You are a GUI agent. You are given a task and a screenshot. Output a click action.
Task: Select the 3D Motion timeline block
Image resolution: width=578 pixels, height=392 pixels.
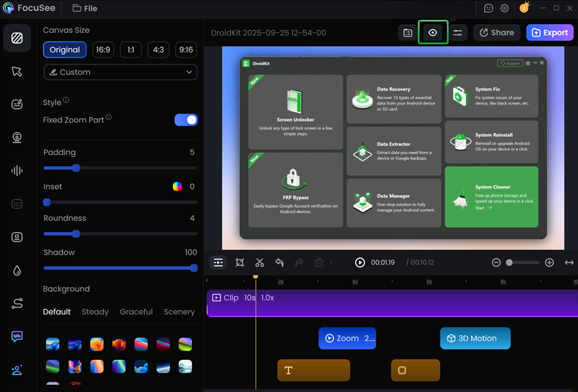(x=475, y=338)
